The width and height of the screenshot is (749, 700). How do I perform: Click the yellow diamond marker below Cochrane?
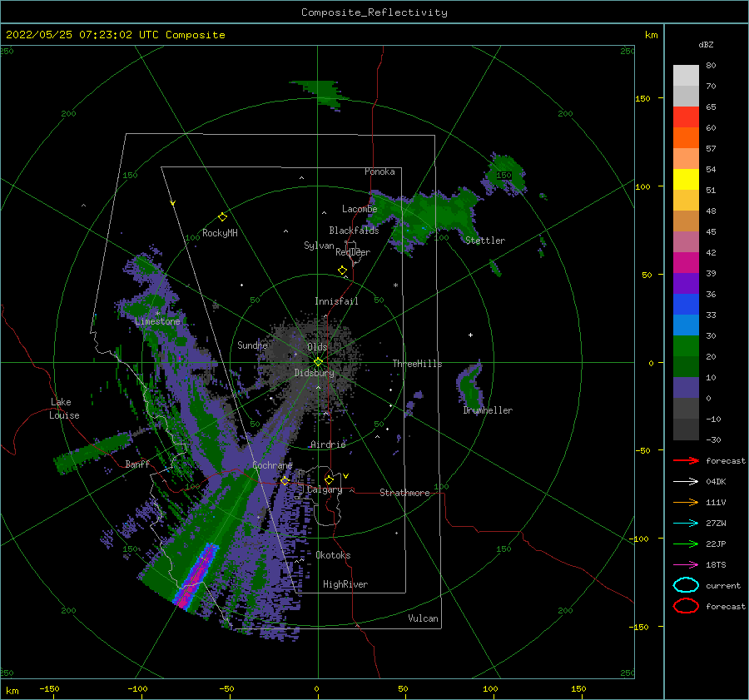point(285,481)
